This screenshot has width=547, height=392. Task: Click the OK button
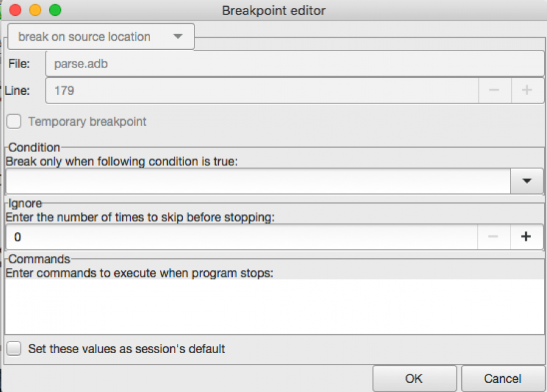pos(415,379)
